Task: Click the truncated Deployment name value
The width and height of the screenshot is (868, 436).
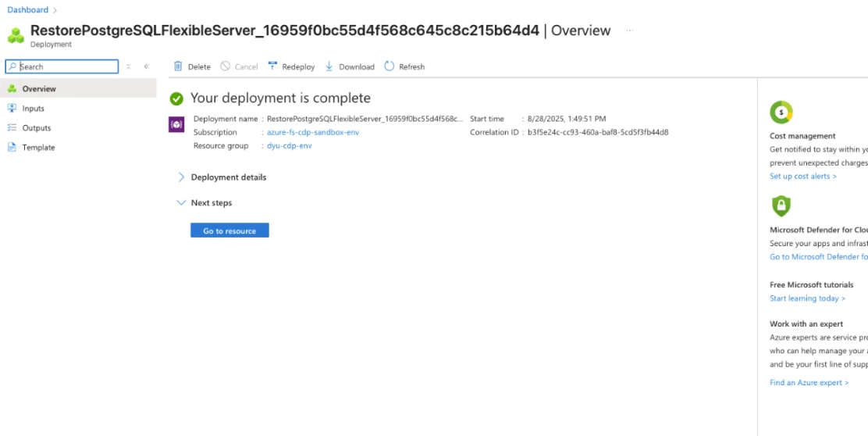Action: pyautogui.click(x=365, y=119)
